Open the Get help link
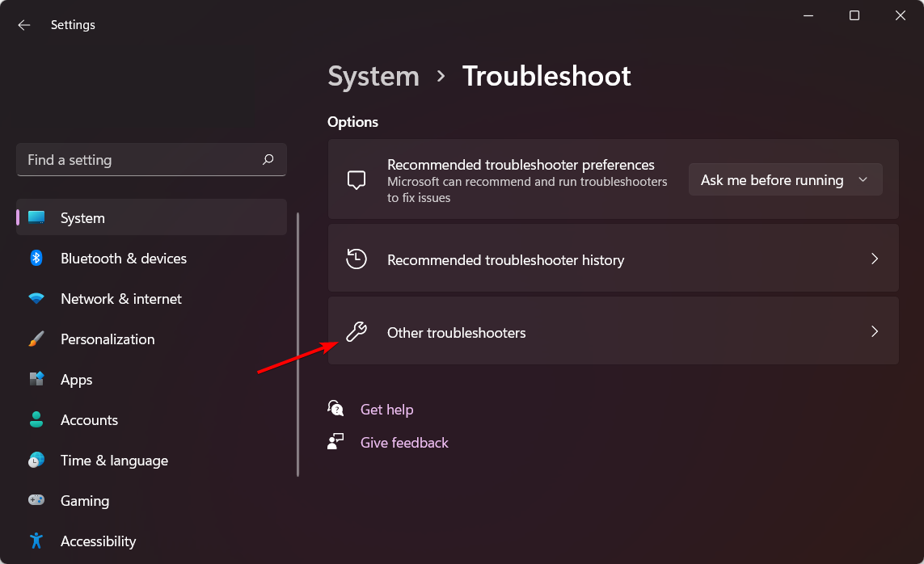The height and width of the screenshot is (564, 924). (386, 409)
